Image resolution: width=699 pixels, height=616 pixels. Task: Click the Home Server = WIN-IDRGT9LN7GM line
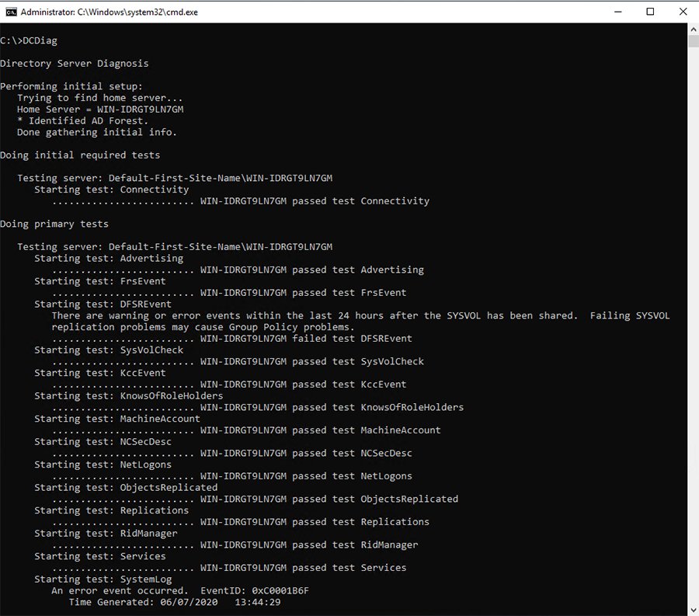click(100, 110)
